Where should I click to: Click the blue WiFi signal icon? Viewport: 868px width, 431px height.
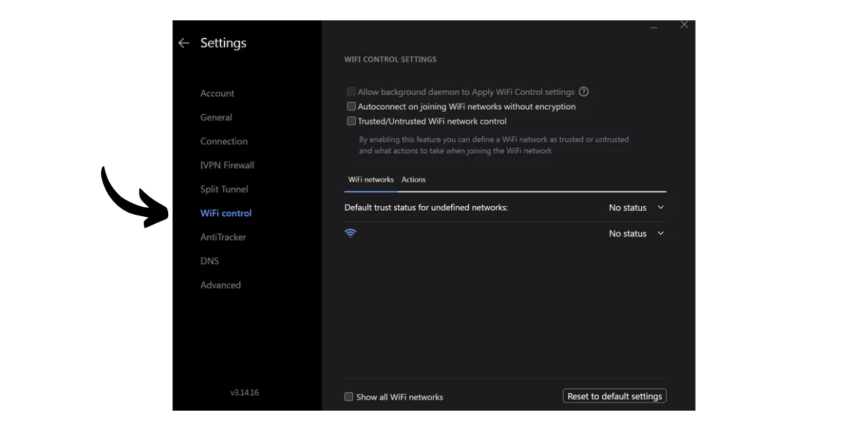click(x=351, y=233)
